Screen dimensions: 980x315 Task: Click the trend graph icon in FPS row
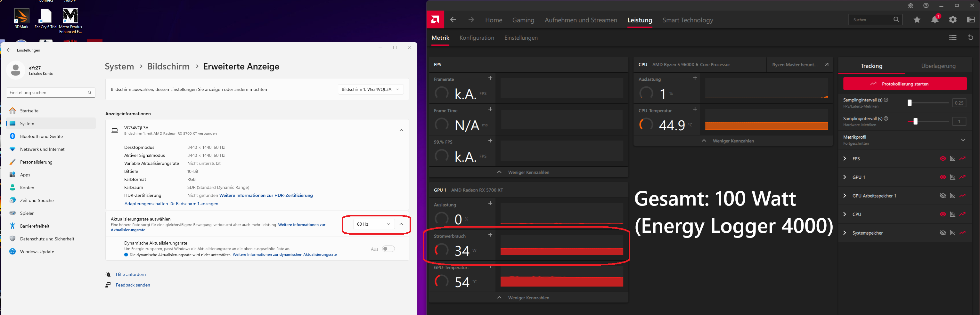[962, 159]
